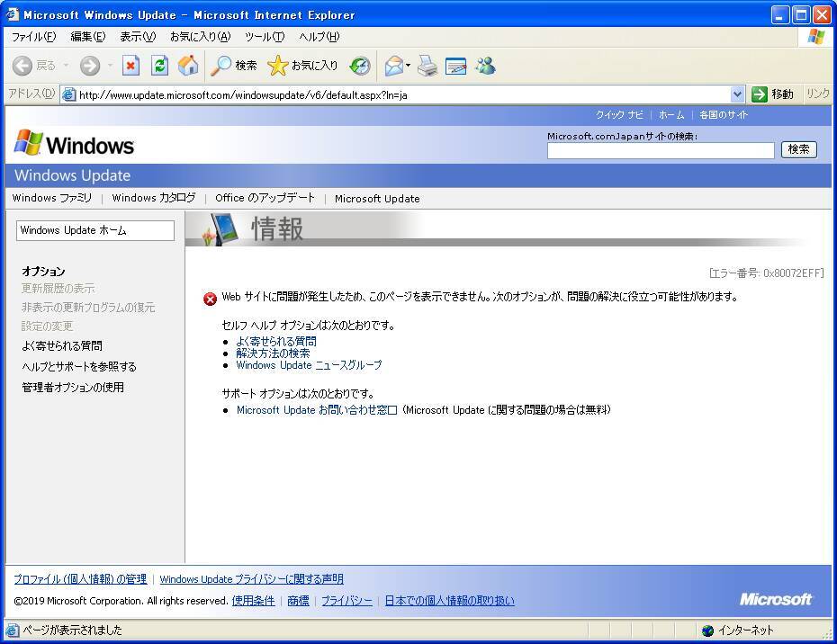This screenshot has width=837, height=644.
Task: Click 設定の変更 in sidebar
Action: [x=47, y=326]
